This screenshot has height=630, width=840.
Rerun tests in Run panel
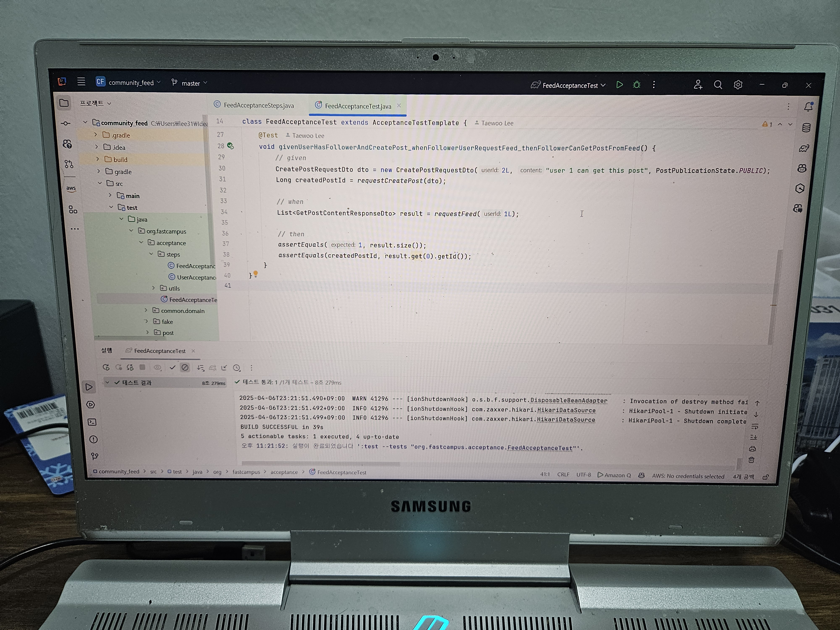click(x=106, y=367)
